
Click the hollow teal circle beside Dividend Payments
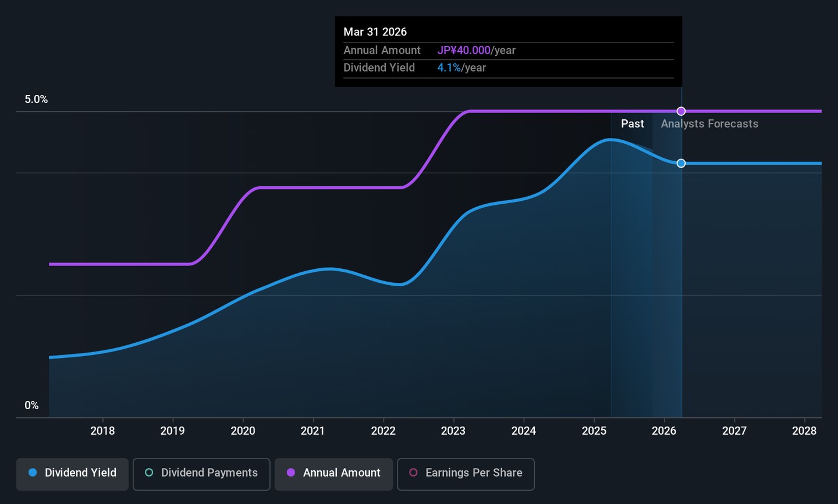[149, 473]
